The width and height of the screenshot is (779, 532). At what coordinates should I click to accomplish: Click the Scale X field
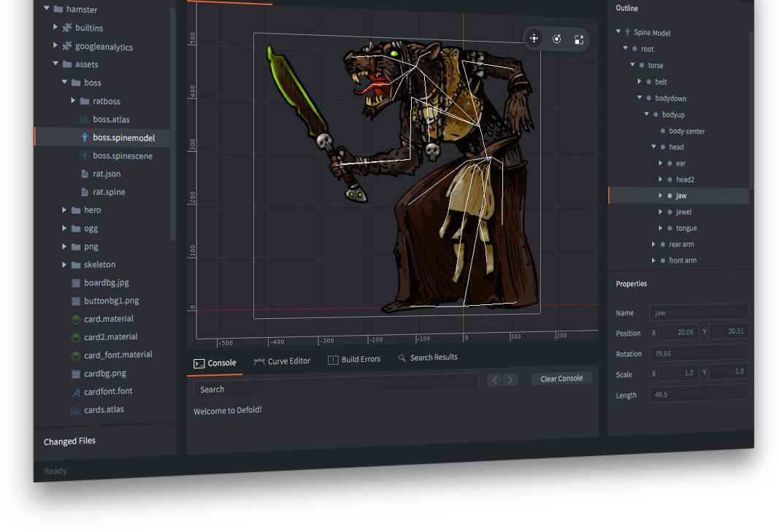678,373
